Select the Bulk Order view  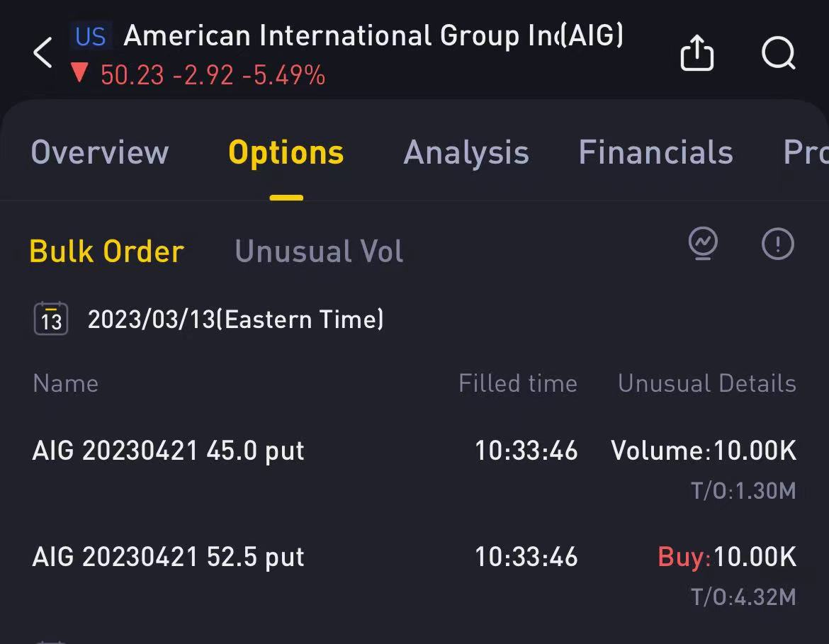click(107, 251)
